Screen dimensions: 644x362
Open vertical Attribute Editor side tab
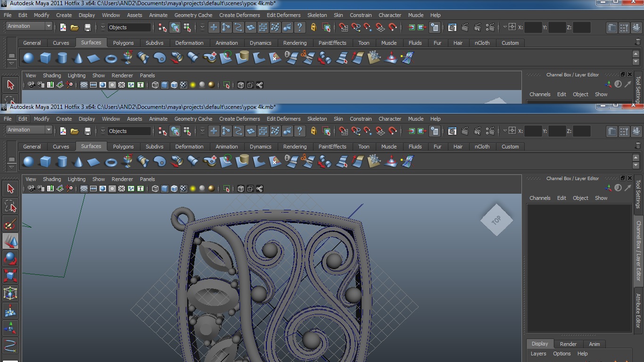pos(638,311)
